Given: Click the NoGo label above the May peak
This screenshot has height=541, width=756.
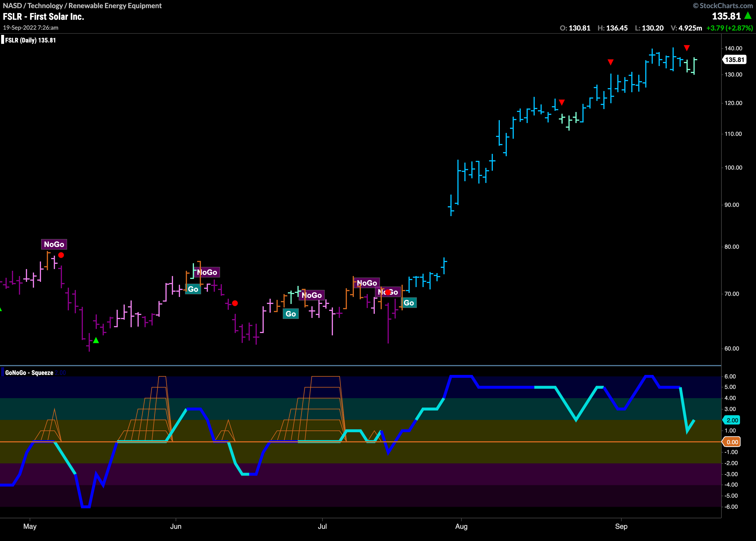Looking at the screenshot, I should pos(54,244).
